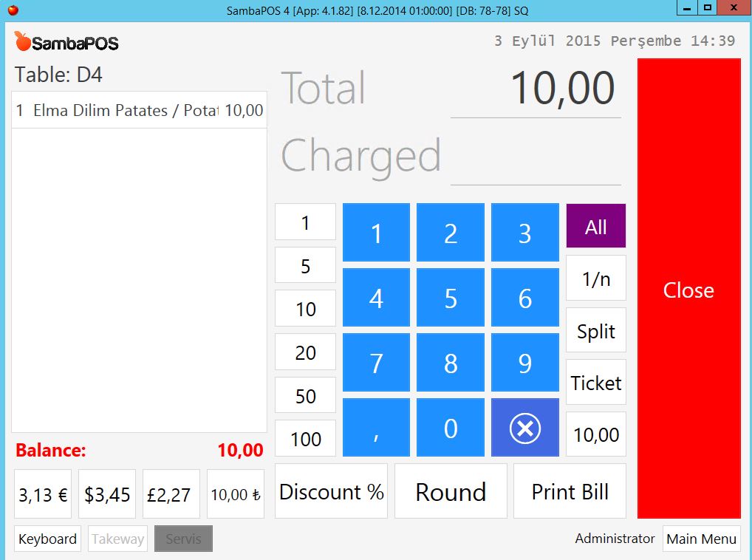Image resolution: width=752 pixels, height=560 pixels.
Task: Choose the 1/n split option
Action: 595,279
